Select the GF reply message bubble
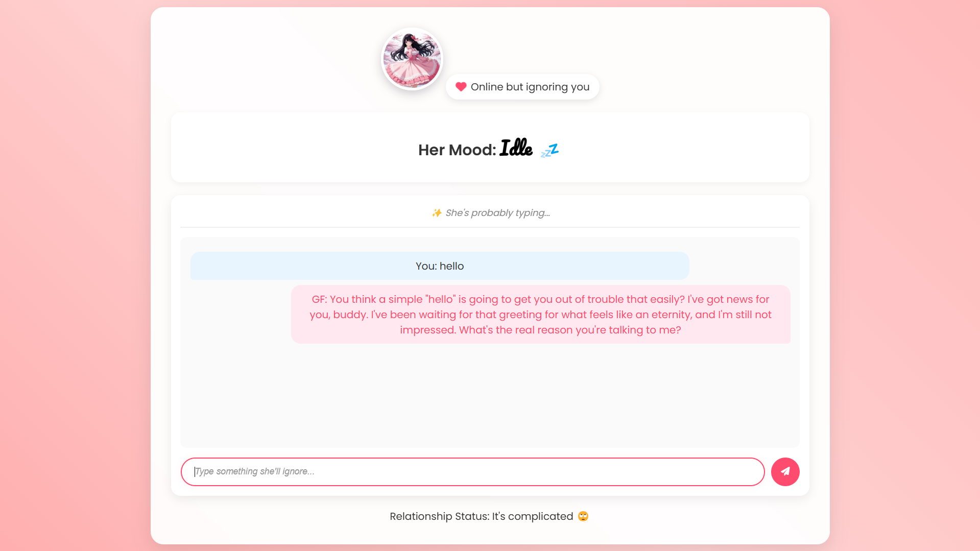 click(x=540, y=314)
